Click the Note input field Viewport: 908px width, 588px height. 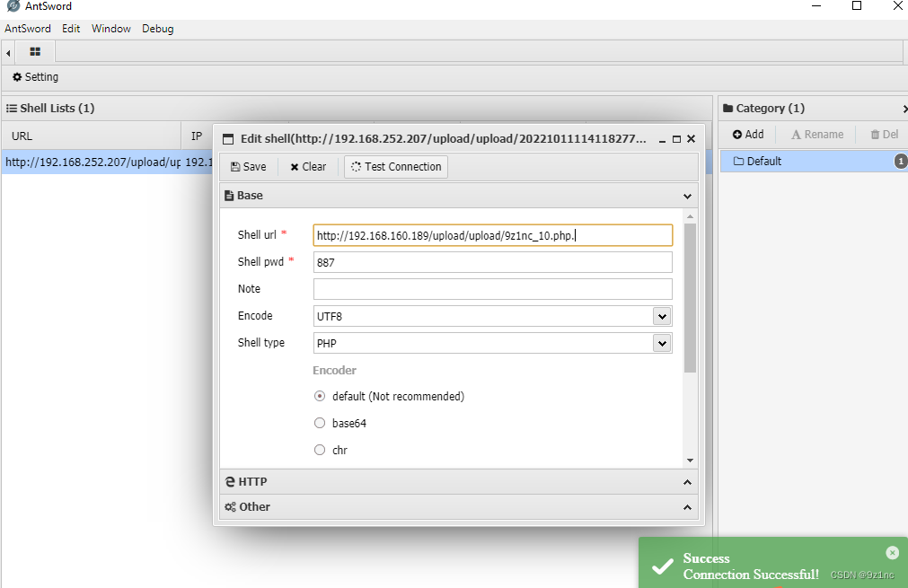pos(493,289)
